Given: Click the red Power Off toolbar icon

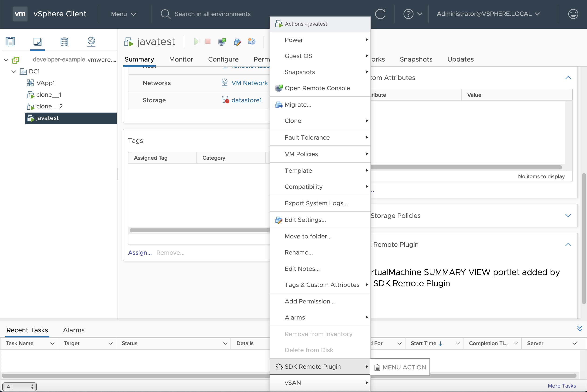Looking at the screenshot, I should (x=208, y=41).
